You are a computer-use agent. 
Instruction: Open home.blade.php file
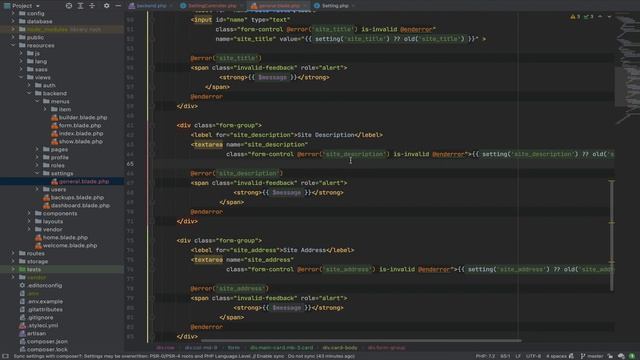click(x=61, y=238)
